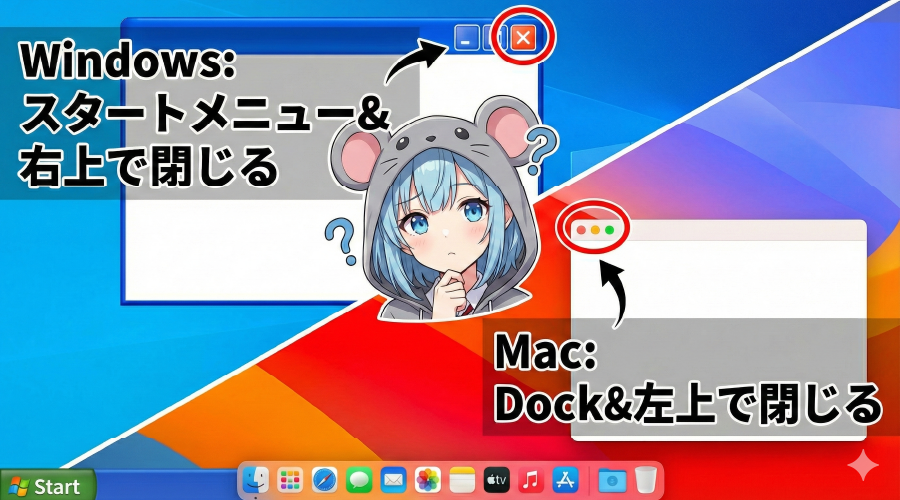Viewport: 900px width, 500px height.
Task: Open Apple TV from the Dock
Action: click(496, 480)
